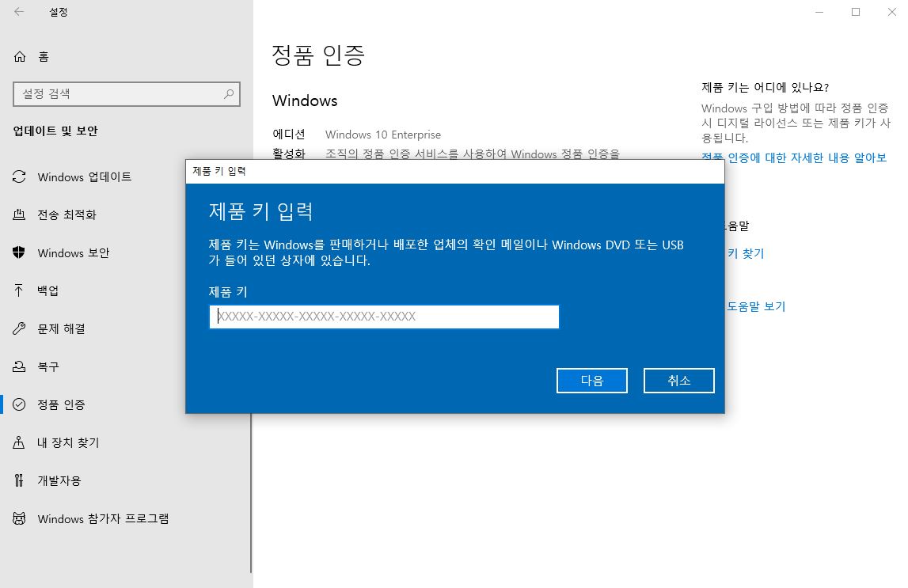Click the 개발자용 tools icon

(x=19, y=480)
